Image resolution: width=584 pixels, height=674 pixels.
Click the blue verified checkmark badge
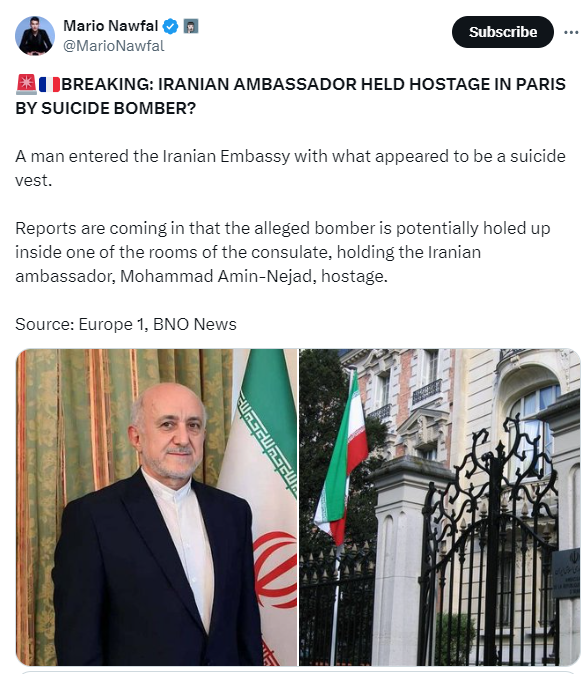pos(171,27)
